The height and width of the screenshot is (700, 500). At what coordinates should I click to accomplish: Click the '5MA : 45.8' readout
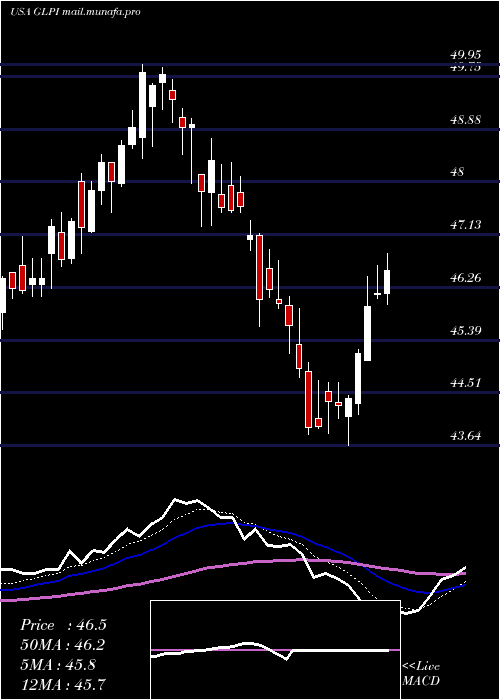(x=58, y=665)
